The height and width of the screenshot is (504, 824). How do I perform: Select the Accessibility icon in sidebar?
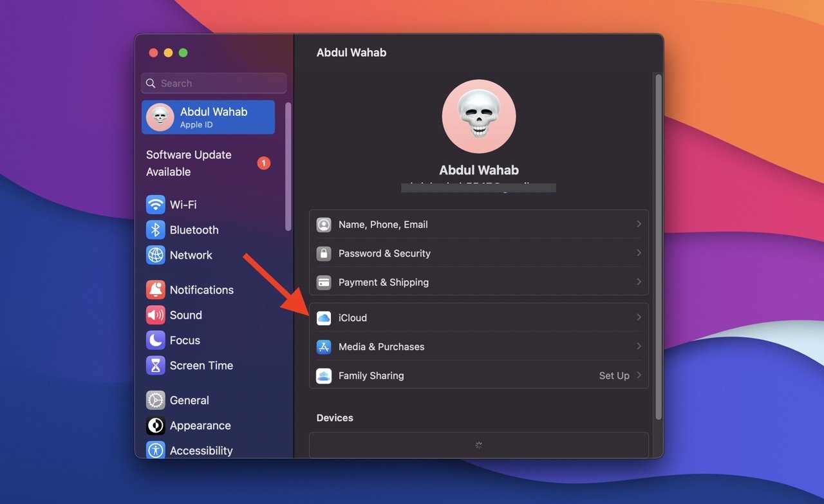(155, 451)
